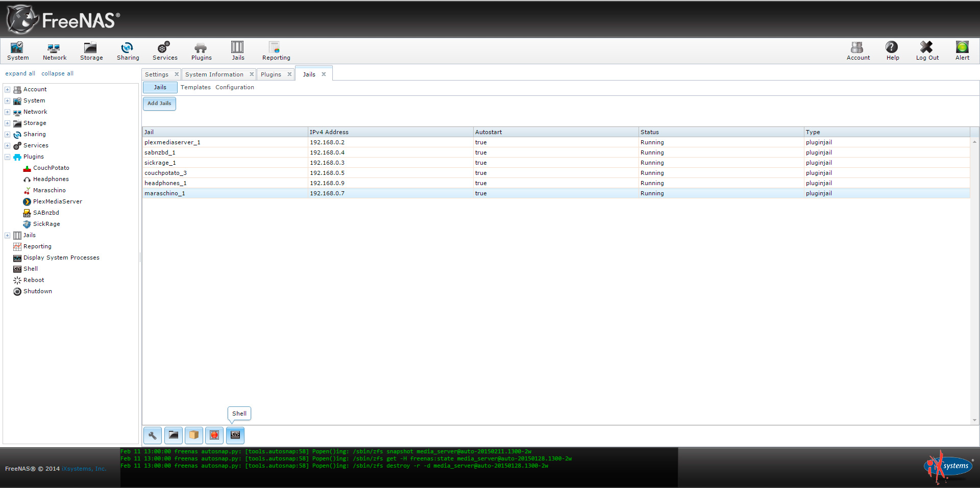The width and height of the screenshot is (980, 488).
Task: Click the Add Storage folder button
Action: pyautogui.click(x=174, y=435)
